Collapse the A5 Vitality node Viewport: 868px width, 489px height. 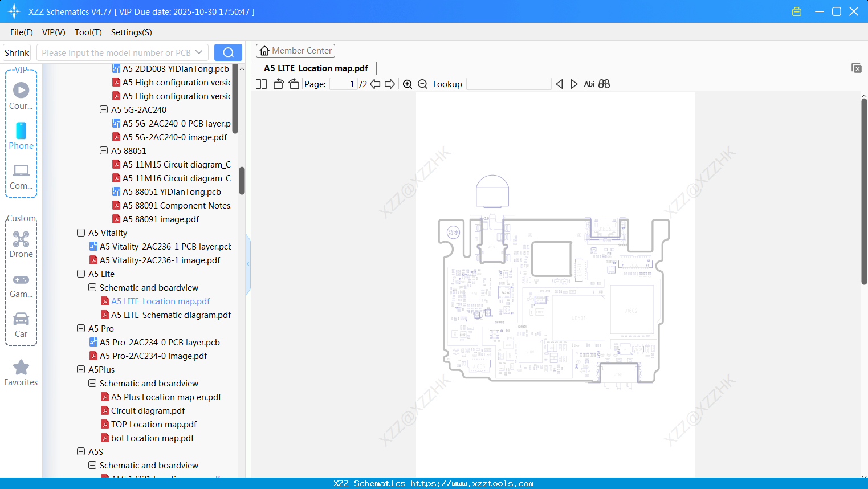(x=81, y=233)
